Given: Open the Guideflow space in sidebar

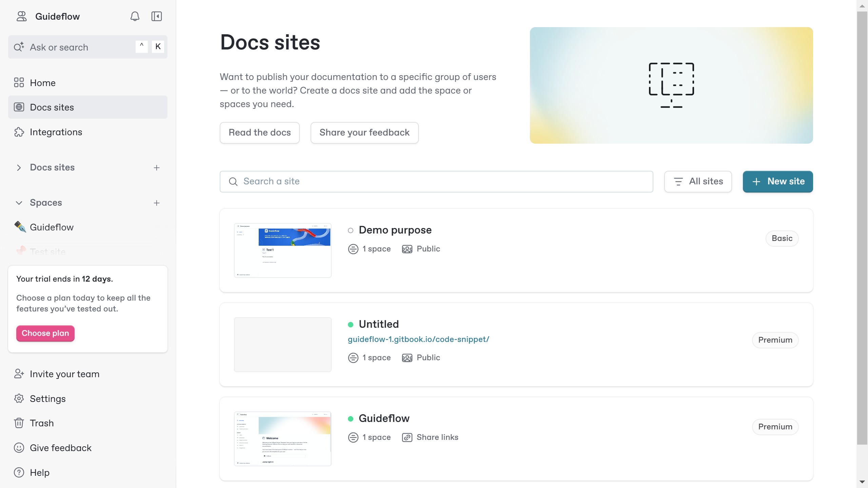Looking at the screenshot, I should [87, 227].
